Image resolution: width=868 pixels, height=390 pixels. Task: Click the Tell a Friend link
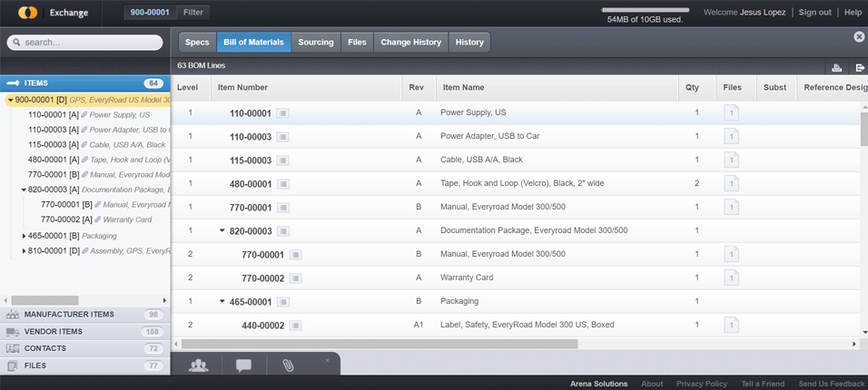coord(763,384)
